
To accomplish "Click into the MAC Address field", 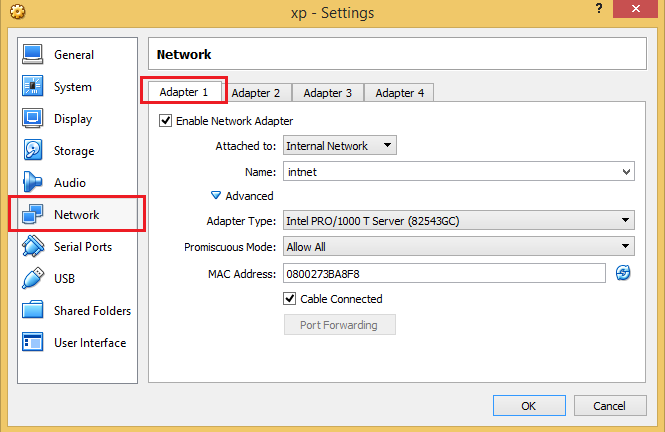I will click(444, 273).
